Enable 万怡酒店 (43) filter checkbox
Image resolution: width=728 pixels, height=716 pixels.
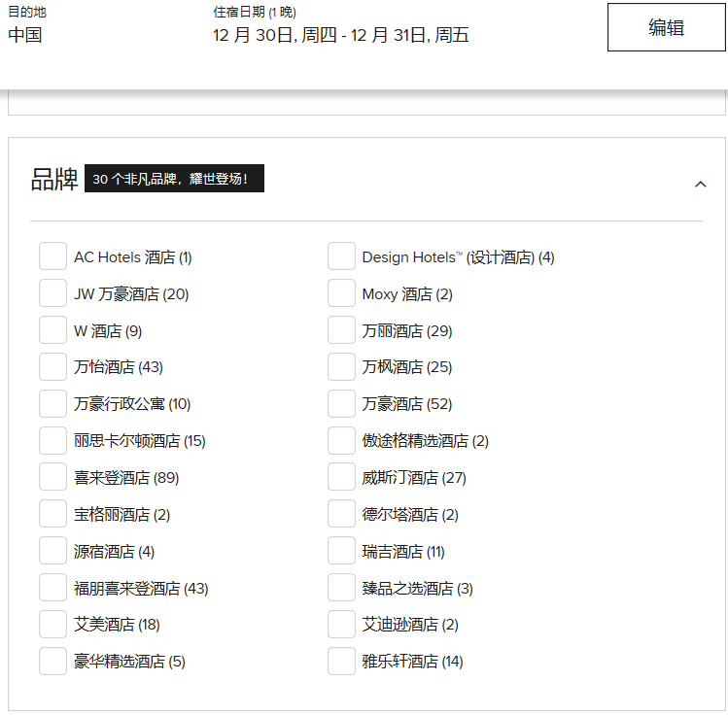coord(52,366)
